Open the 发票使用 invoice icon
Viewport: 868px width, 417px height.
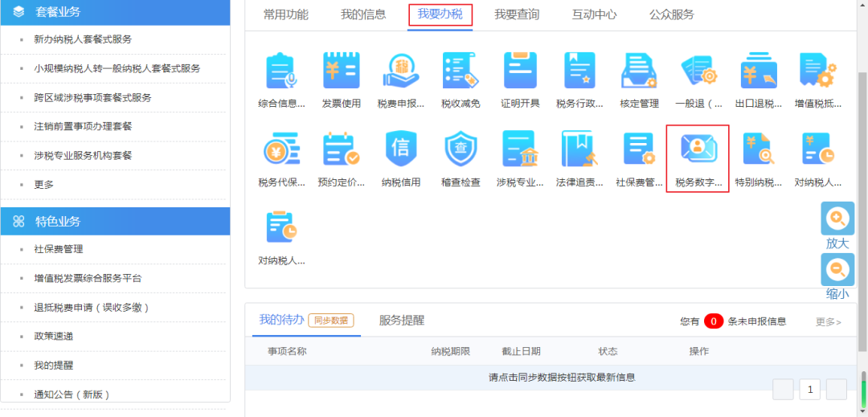342,71
